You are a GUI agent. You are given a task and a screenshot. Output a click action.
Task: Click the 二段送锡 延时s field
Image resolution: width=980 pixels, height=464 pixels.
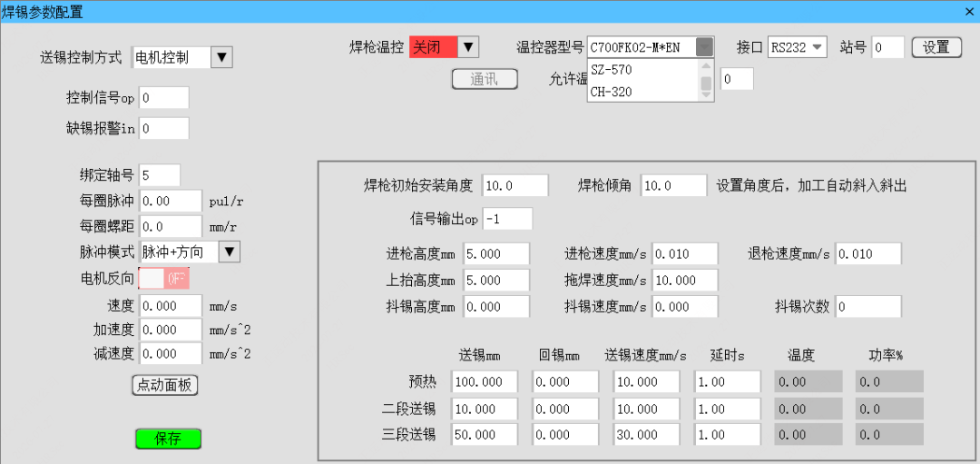[727, 409]
